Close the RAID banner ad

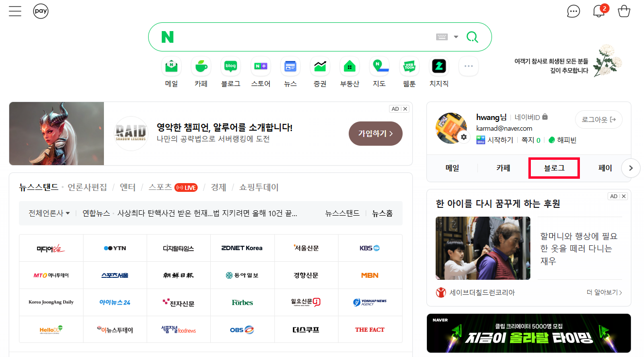[406, 109]
